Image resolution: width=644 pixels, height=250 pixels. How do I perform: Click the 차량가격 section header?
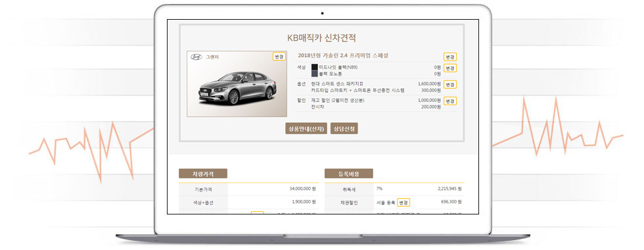coord(203,174)
